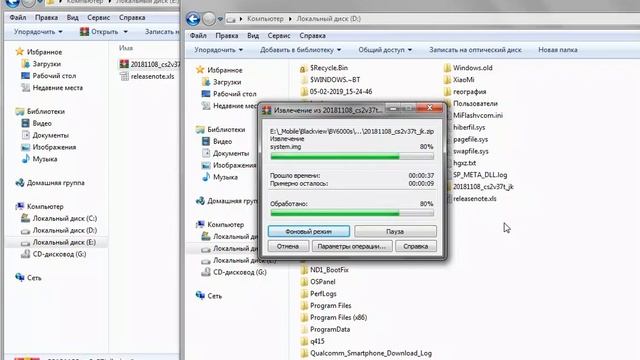Select the OSPanel folder icon

[304, 282]
